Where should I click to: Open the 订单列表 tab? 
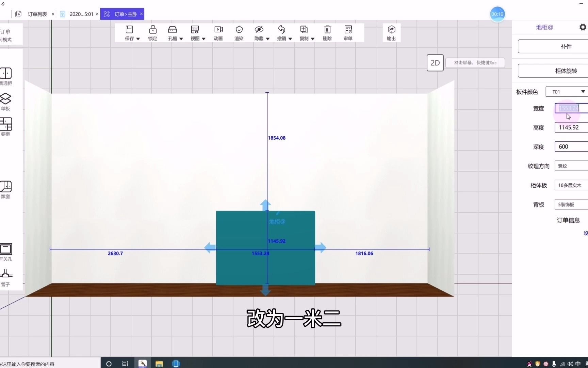(x=37, y=14)
